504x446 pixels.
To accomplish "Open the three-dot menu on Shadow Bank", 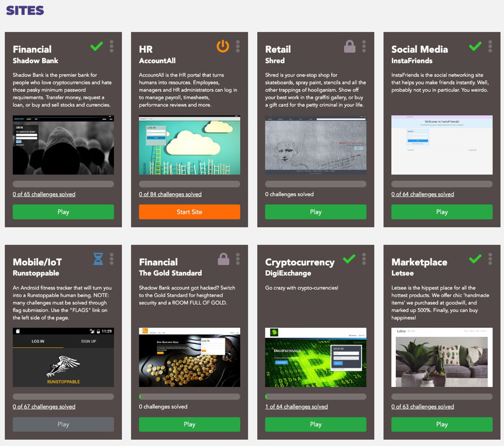I will click(111, 46).
